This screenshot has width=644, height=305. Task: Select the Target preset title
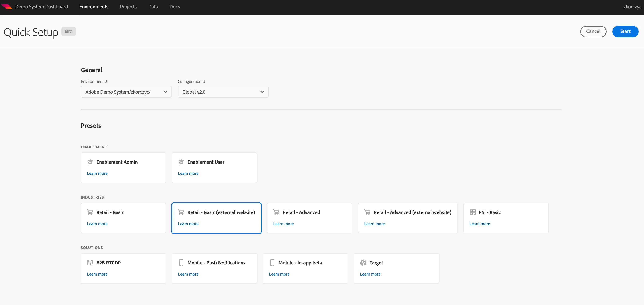pos(376,263)
